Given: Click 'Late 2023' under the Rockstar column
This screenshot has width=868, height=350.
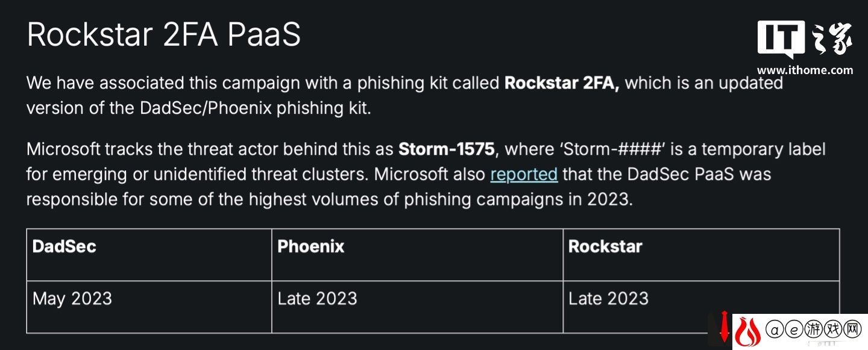Looking at the screenshot, I should click(x=608, y=298).
